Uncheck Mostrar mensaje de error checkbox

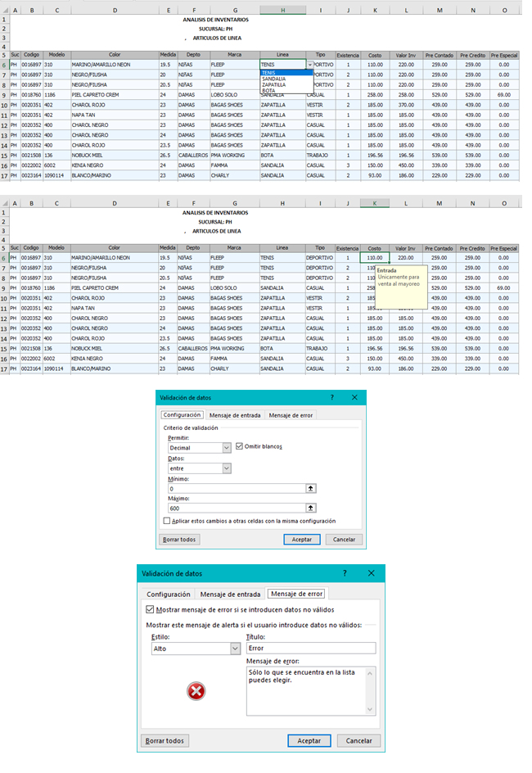tap(151, 609)
